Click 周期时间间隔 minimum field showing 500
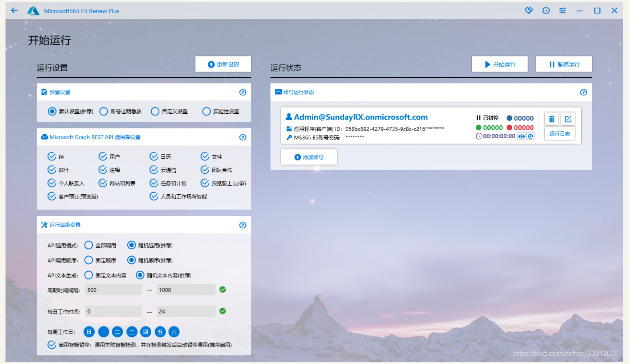This screenshot has height=364, width=629. pos(113,290)
